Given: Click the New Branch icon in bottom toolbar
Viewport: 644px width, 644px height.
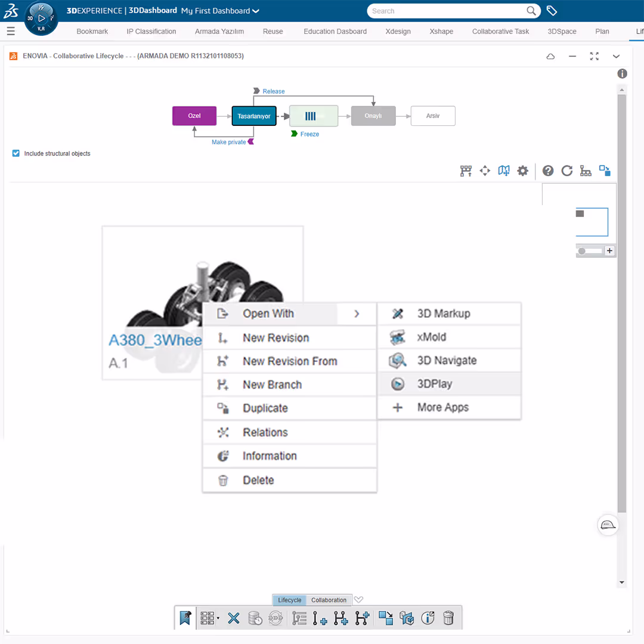Looking at the screenshot, I should coord(340,618).
